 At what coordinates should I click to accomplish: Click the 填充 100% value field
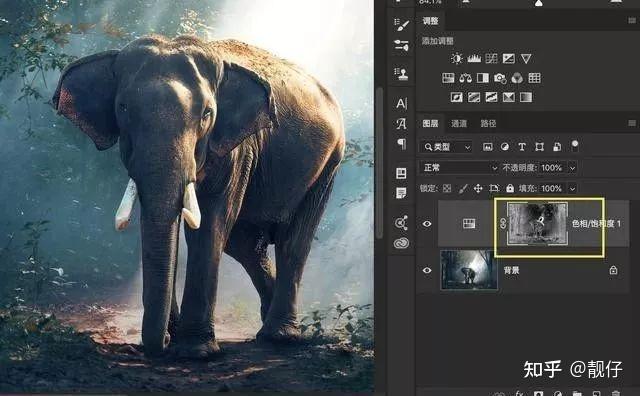click(x=551, y=188)
